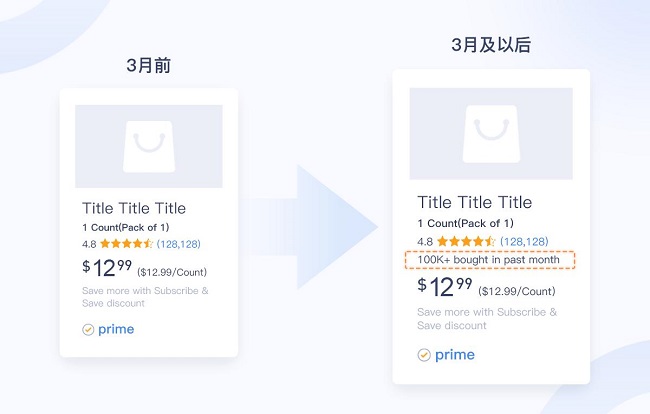Click Subscribe & Save text in right card

point(487,319)
